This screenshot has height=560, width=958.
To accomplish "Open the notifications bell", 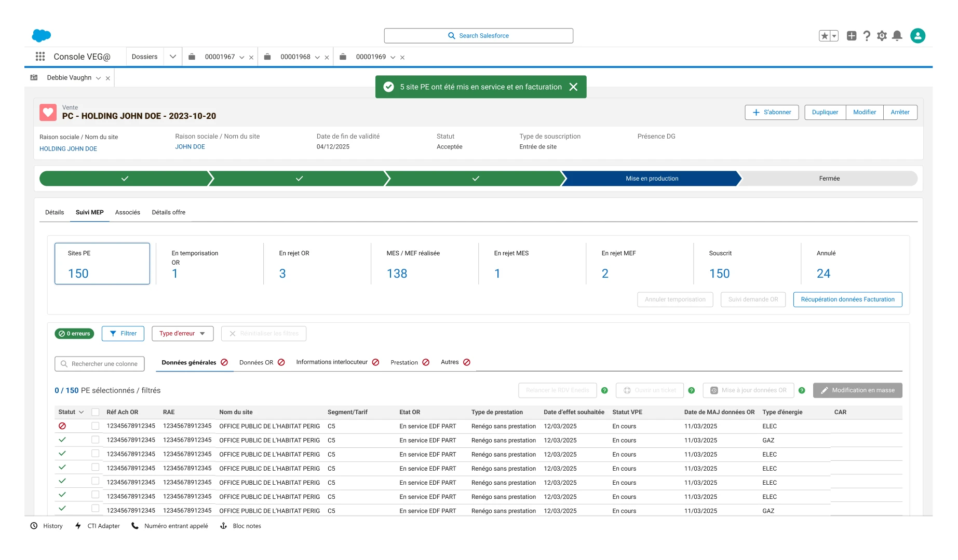I will [x=897, y=36].
